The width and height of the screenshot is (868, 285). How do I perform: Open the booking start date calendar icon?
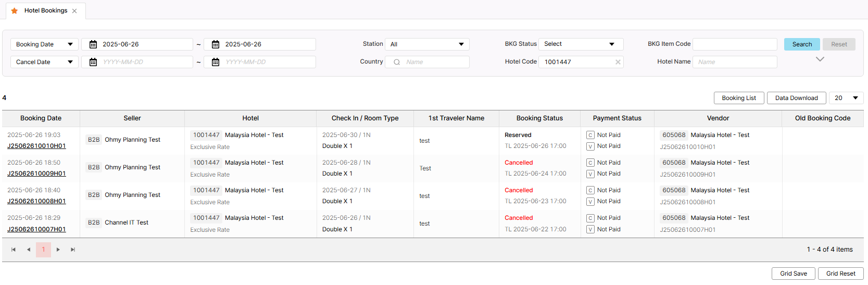93,44
